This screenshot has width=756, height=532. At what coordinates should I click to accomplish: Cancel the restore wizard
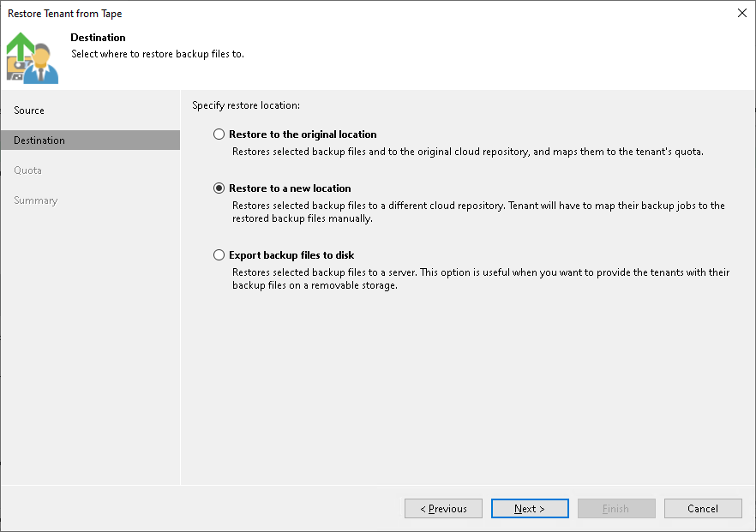pos(703,508)
